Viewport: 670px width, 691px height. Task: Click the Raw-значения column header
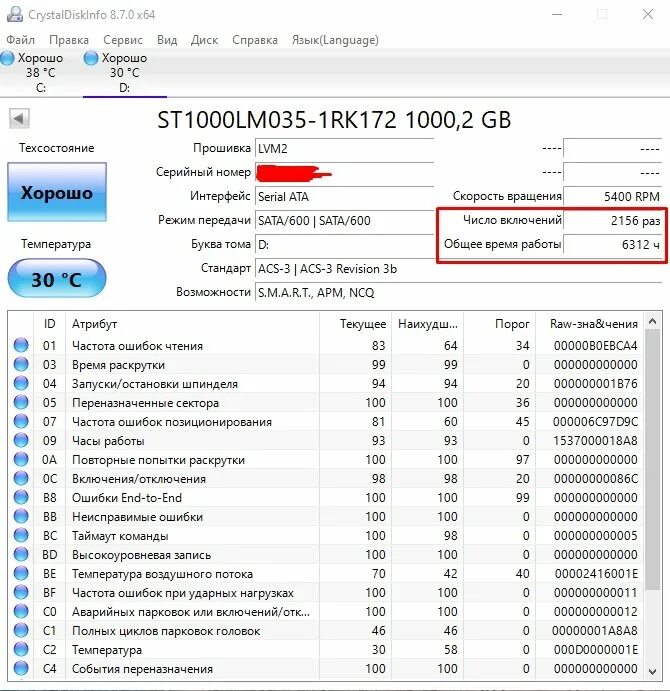coord(589,324)
